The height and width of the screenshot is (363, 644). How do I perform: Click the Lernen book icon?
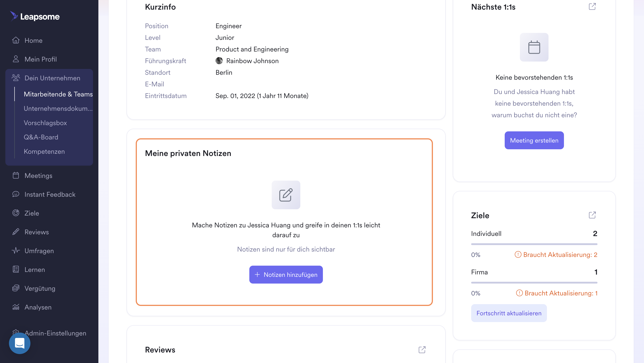16,269
